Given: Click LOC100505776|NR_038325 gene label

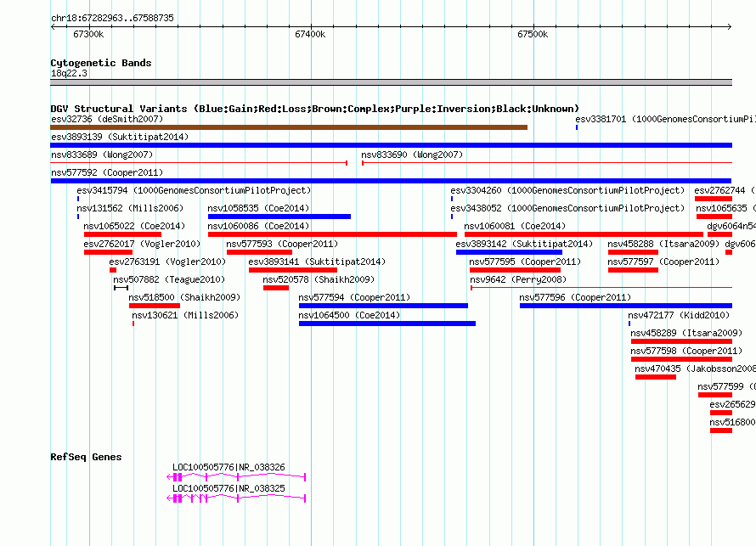Looking at the screenshot, I should tap(228, 488).
